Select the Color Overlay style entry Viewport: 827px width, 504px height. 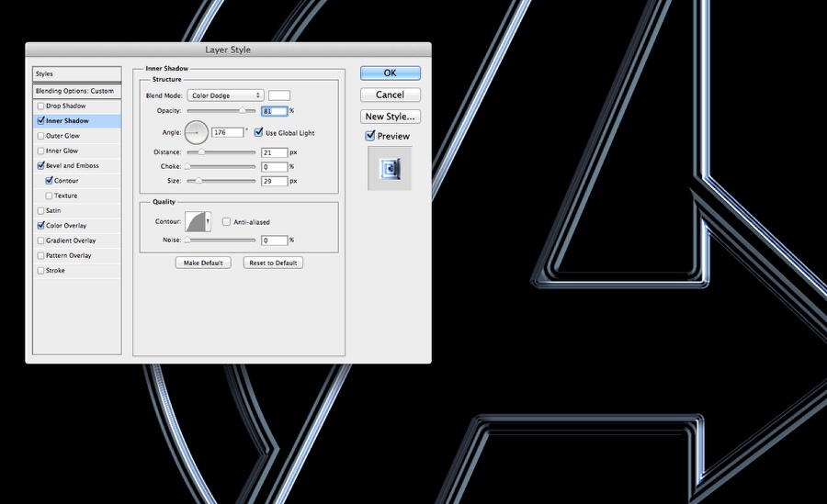pos(66,226)
